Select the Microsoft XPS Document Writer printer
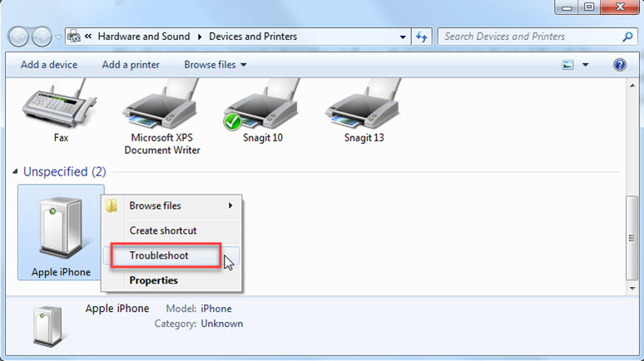This screenshot has height=361, width=644. click(161, 103)
